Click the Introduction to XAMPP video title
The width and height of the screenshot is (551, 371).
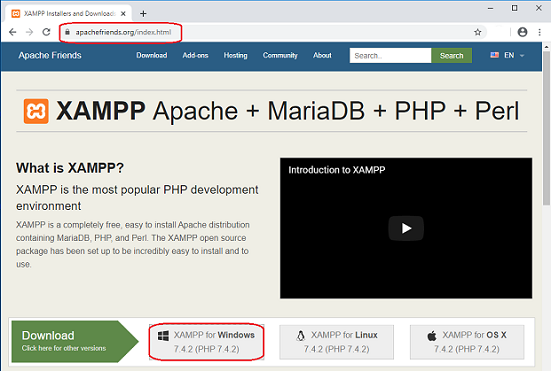(x=337, y=170)
